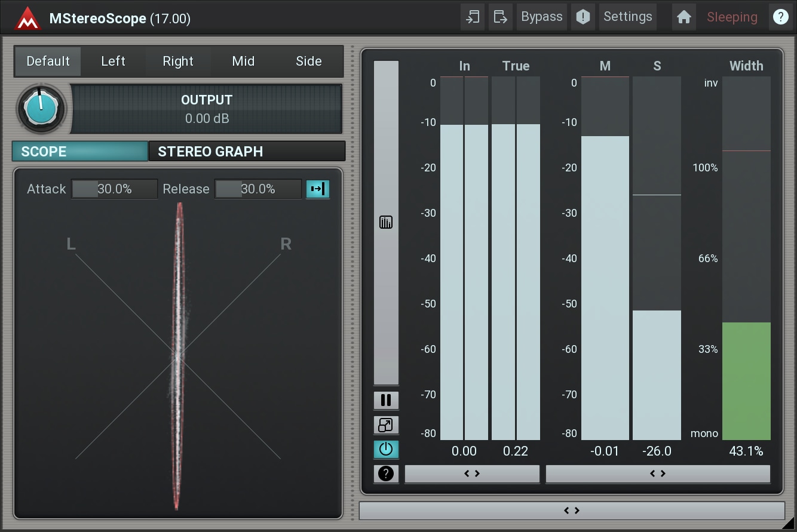This screenshot has height=532, width=797.
Task: Open the home icon button
Action: pyautogui.click(x=684, y=17)
